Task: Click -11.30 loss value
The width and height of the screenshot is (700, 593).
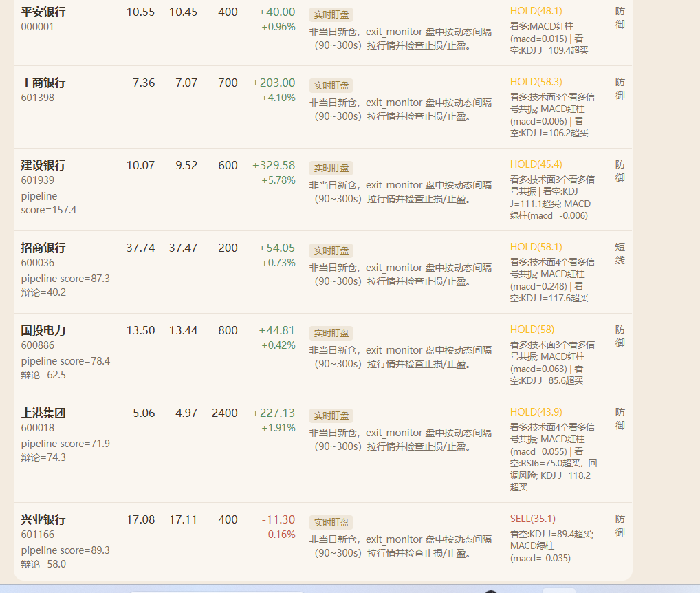Action: pyautogui.click(x=278, y=520)
